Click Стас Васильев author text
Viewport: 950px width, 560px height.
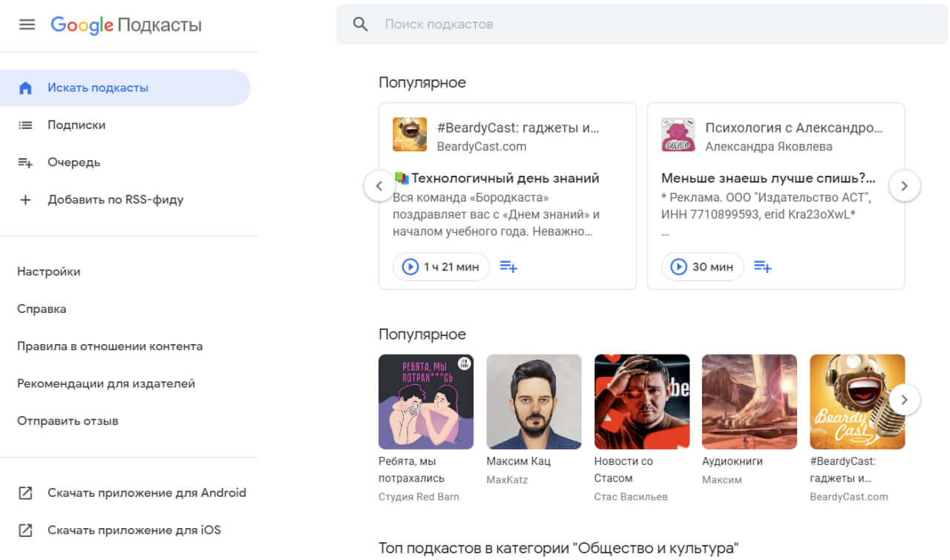[x=631, y=497]
